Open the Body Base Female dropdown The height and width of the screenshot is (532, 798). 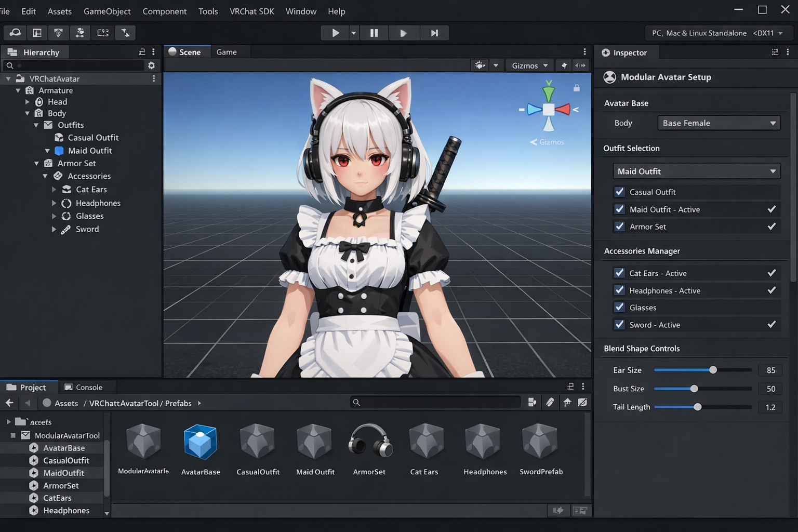coord(719,123)
